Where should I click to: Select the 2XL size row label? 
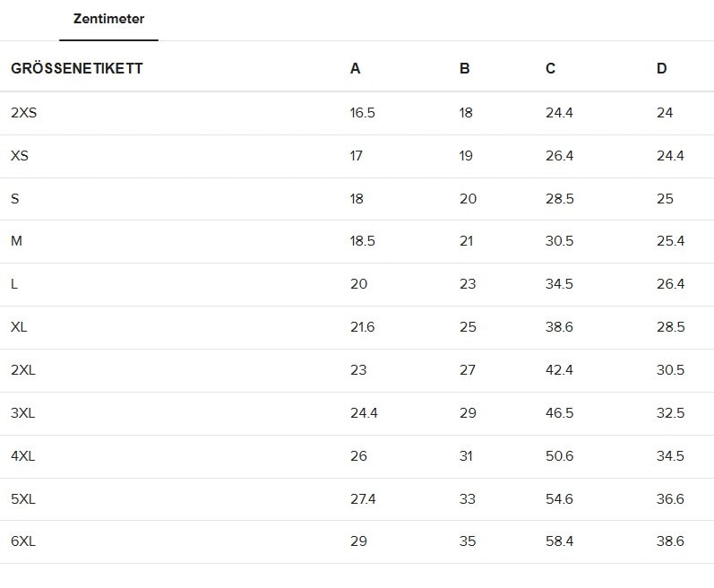pos(23,370)
